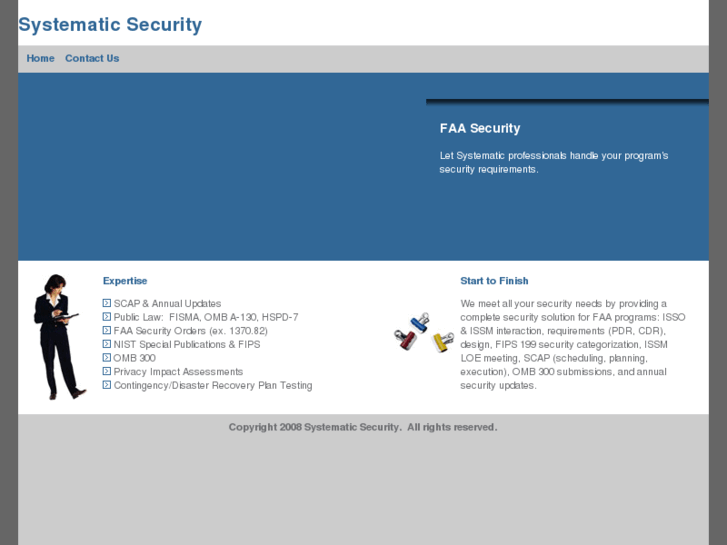727x545 pixels.
Task: Click the arrow bullet beside Contingency/Disaster Recovery
Action: pyautogui.click(x=107, y=385)
